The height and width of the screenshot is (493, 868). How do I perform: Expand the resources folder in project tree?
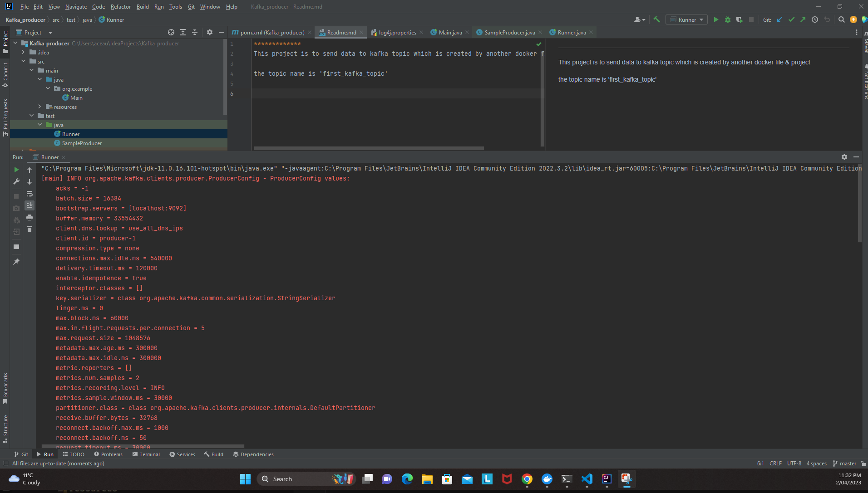tap(40, 107)
